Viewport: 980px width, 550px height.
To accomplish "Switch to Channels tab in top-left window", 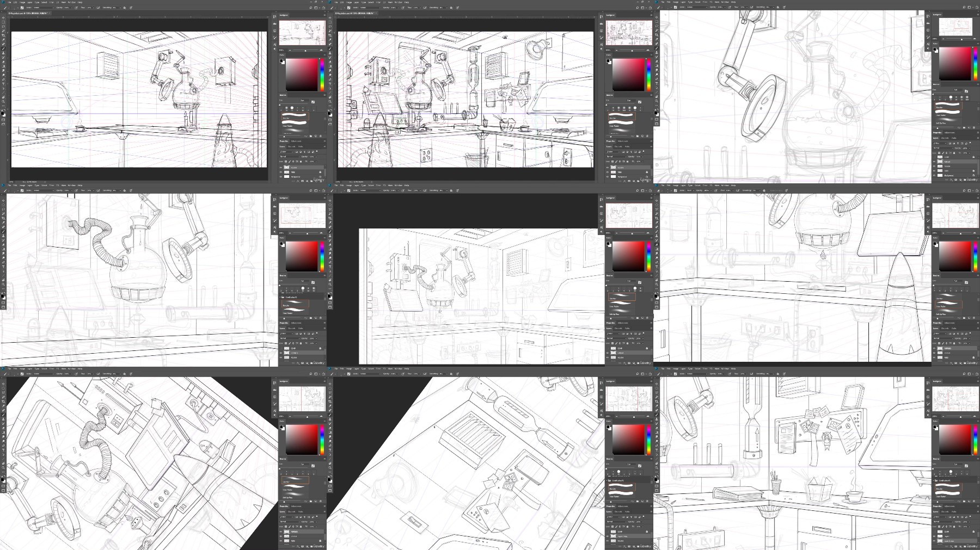I will 292,146.
